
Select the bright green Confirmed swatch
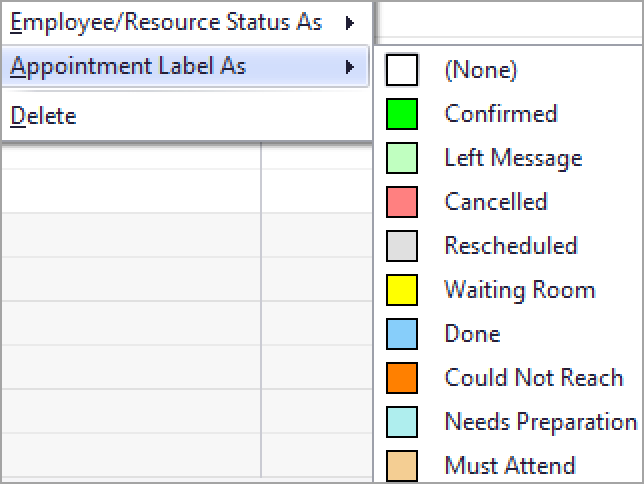[x=402, y=114]
